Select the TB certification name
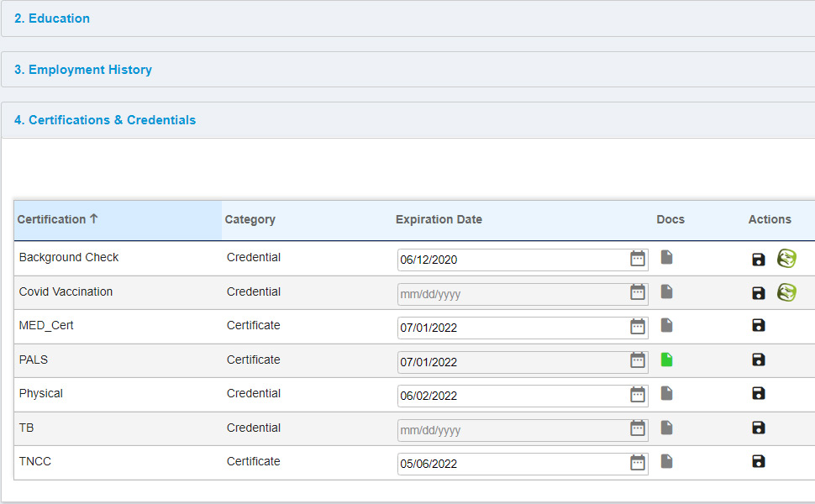The image size is (815, 504). click(x=27, y=428)
